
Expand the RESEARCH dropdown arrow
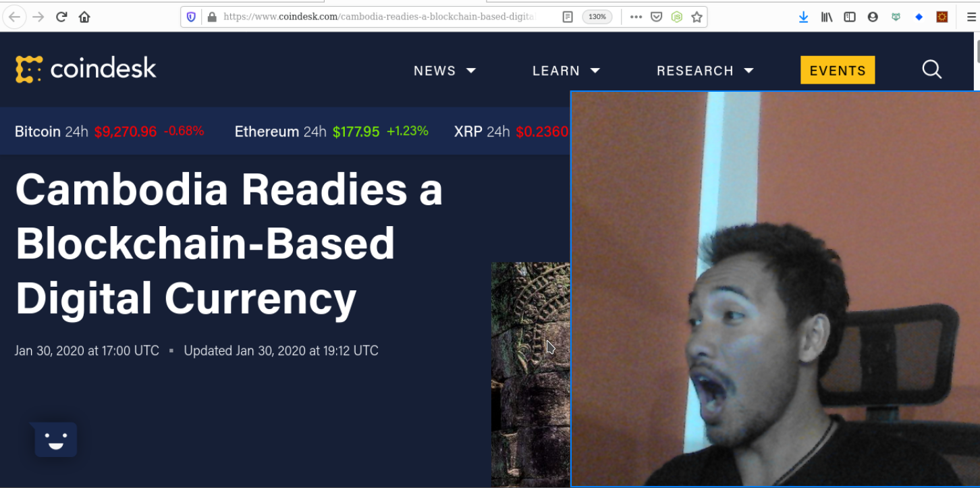click(x=748, y=70)
